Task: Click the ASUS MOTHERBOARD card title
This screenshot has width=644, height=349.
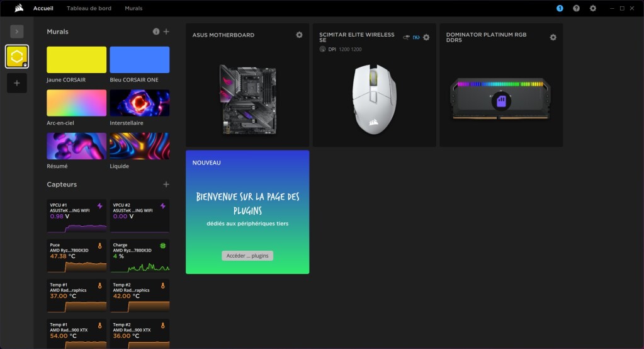Action: (223, 35)
